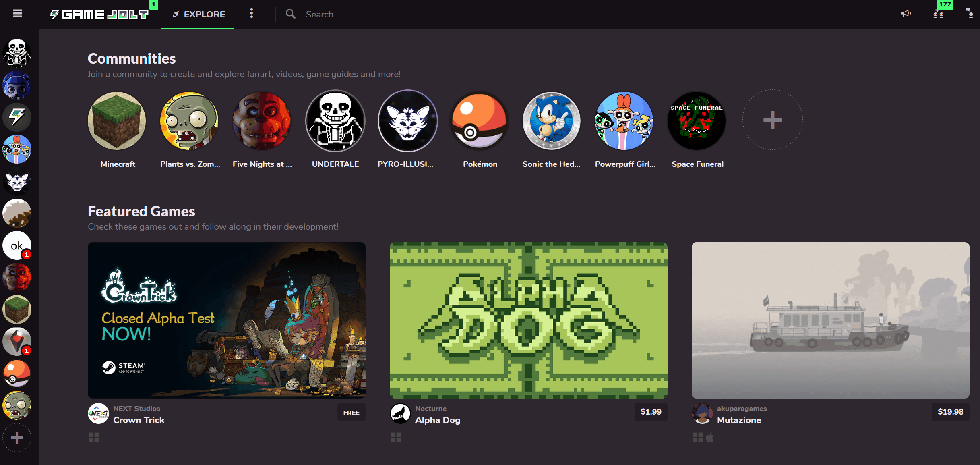Click the Plants vs. Zom... community icon
The image size is (980, 465).
coord(190,120)
